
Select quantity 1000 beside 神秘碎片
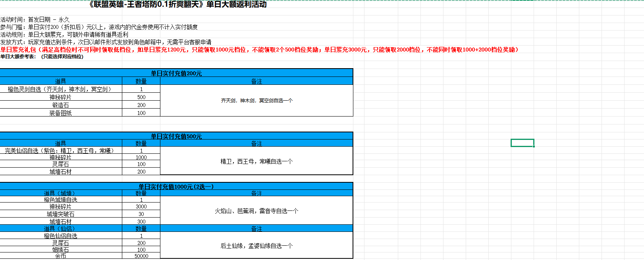click(x=141, y=157)
